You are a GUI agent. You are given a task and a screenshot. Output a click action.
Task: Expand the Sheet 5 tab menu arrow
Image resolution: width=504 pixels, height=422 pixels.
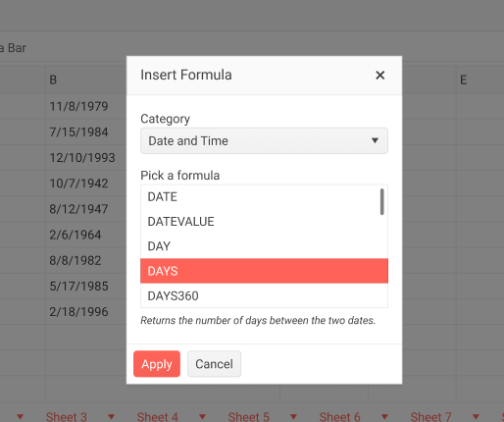[x=294, y=417]
